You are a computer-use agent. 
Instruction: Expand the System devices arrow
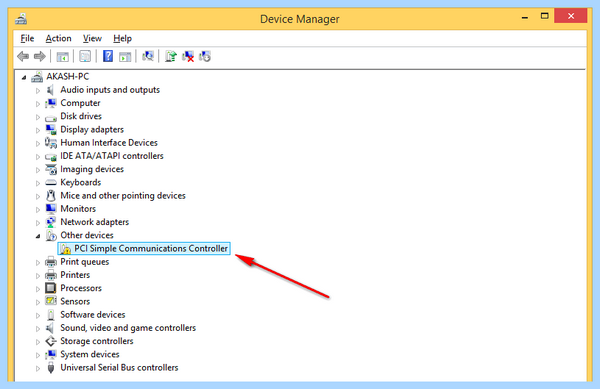click(x=38, y=355)
